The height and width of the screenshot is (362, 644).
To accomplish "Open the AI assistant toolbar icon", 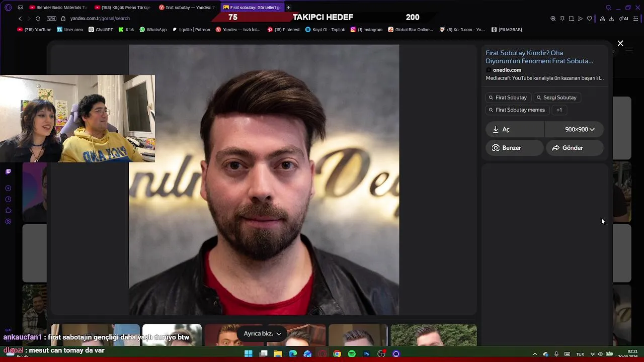I will coord(623,19).
